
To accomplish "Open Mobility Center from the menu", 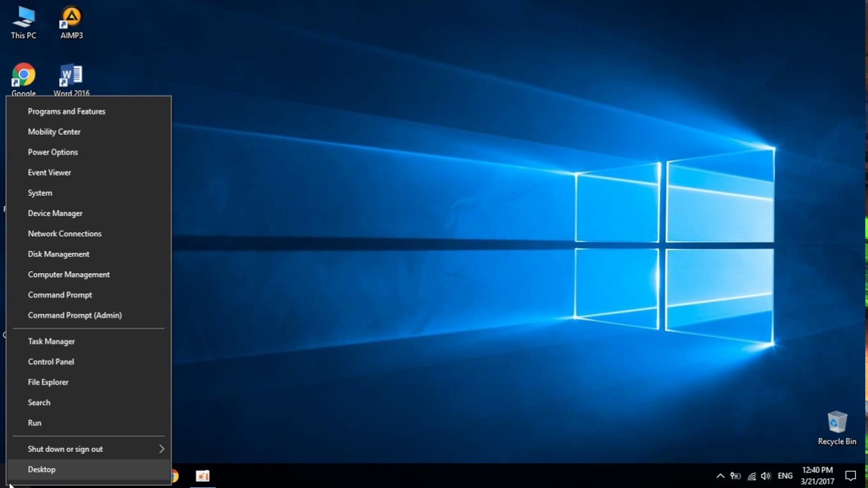I will [88, 131].
